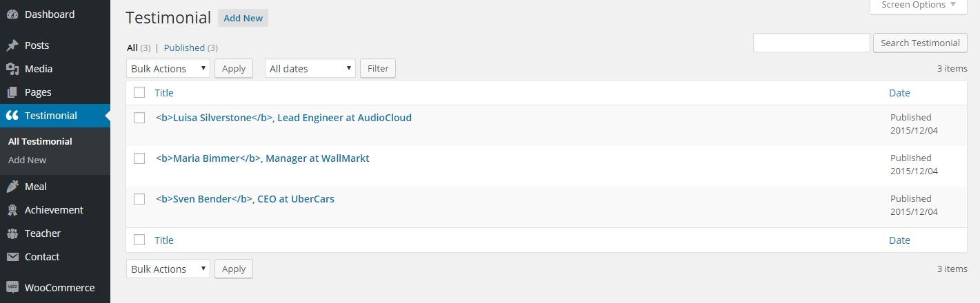Viewport: 980px width, 303px height.
Task: Open the Sven Bender testimonial link
Action: pyautogui.click(x=245, y=199)
